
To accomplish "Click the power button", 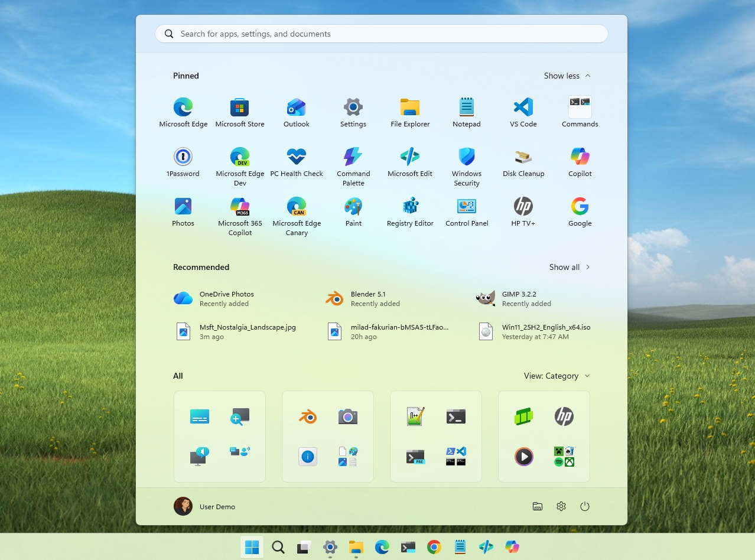I will pos(585,506).
